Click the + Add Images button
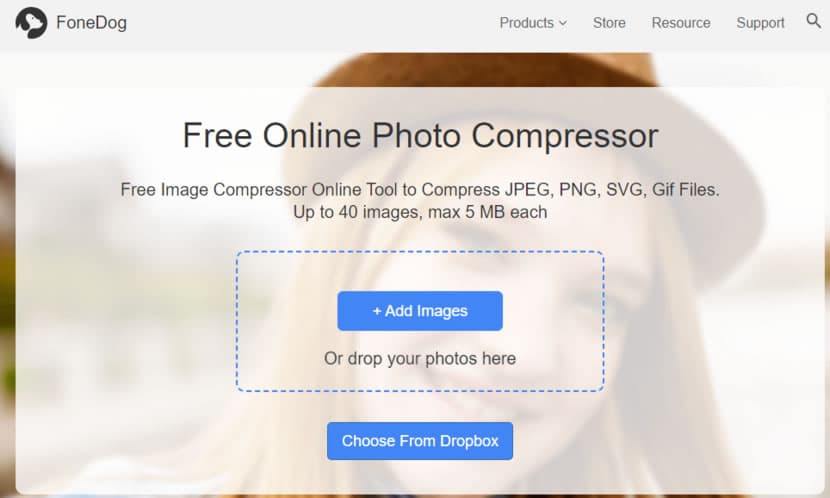The width and height of the screenshot is (830, 498). [x=420, y=311]
